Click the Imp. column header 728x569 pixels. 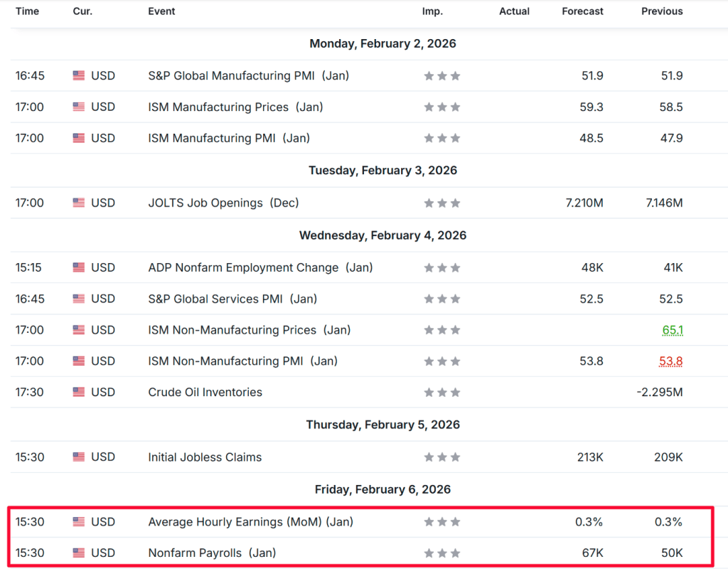tap(432, 11)
